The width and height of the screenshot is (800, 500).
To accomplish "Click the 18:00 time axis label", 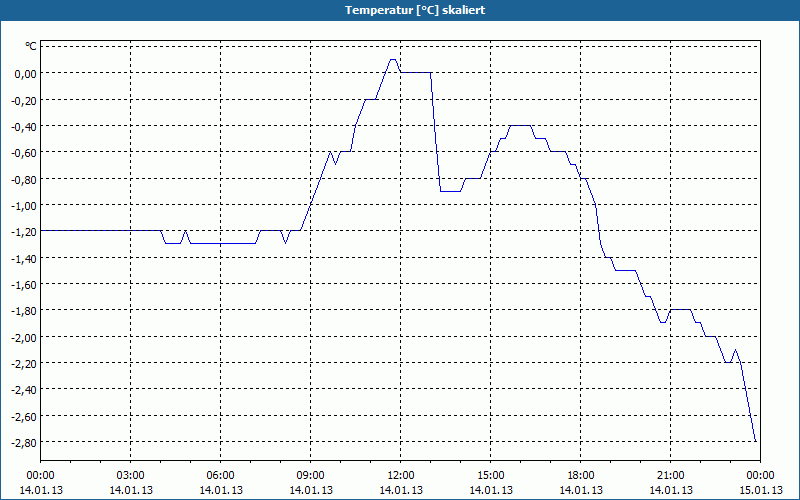I will coord(581,476).
